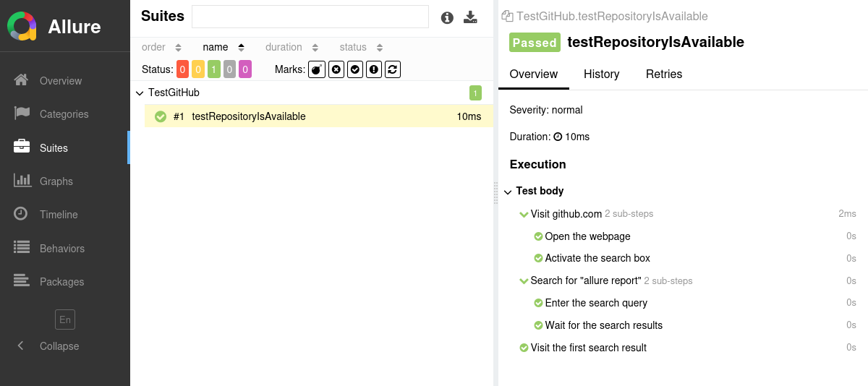Switch to the History tab

tap(602, 74)
